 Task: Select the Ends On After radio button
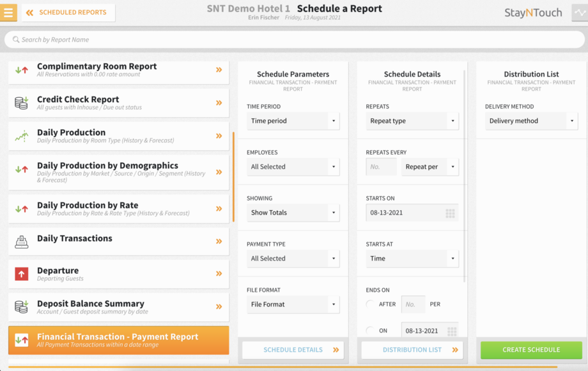pyautogui.click(x=370, y=304)
